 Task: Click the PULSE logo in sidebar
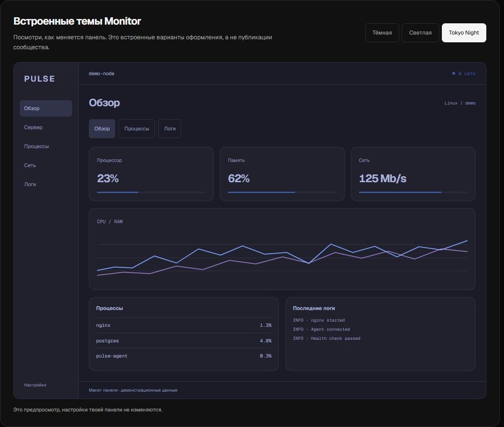[x=40, y=79]
